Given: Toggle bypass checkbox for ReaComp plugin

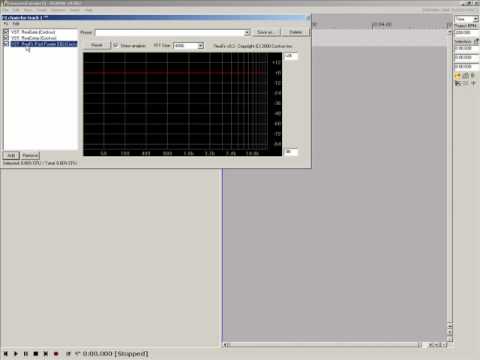Looking at the screenshot, I should (x=6, y=38).
